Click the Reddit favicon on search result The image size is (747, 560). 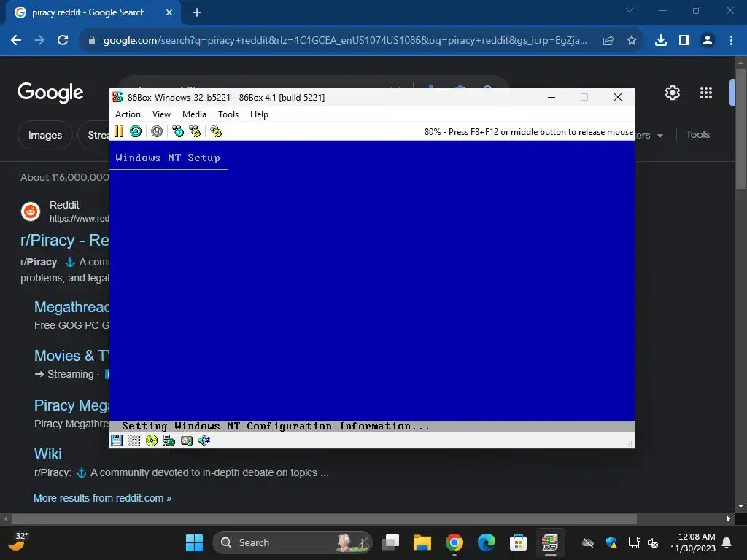coord(31,211)
